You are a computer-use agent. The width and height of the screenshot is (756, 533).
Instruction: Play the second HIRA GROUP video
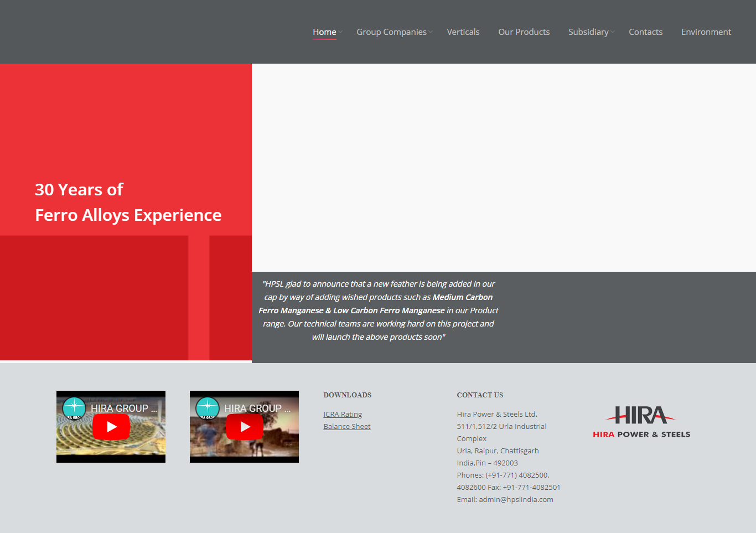click(x=245, y=427)
